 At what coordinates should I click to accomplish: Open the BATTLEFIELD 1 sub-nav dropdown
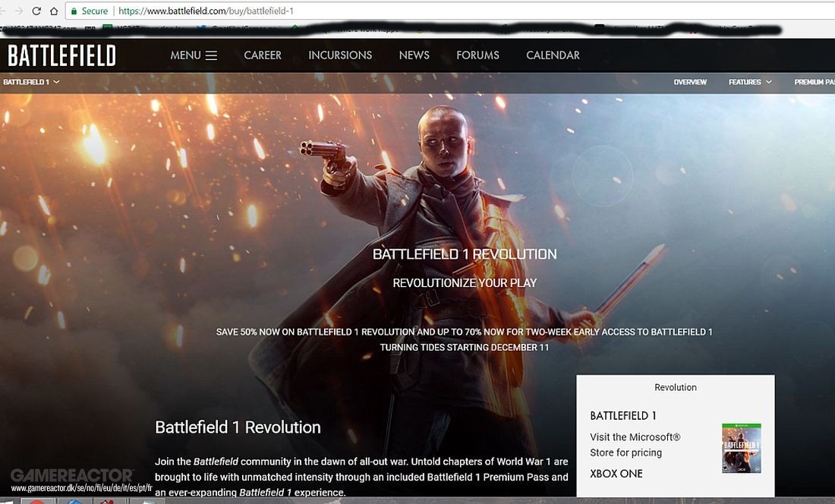tap(30, 81)
